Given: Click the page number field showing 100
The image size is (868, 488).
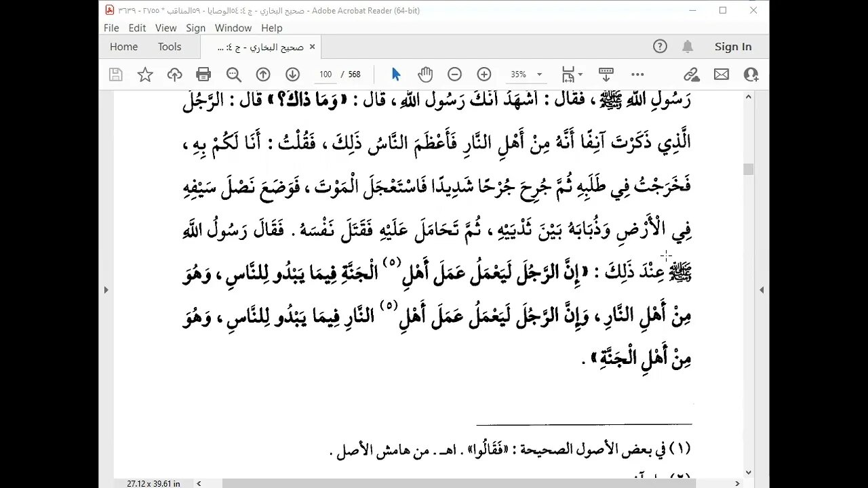Looking at the screenshot, I should point(325,75).
